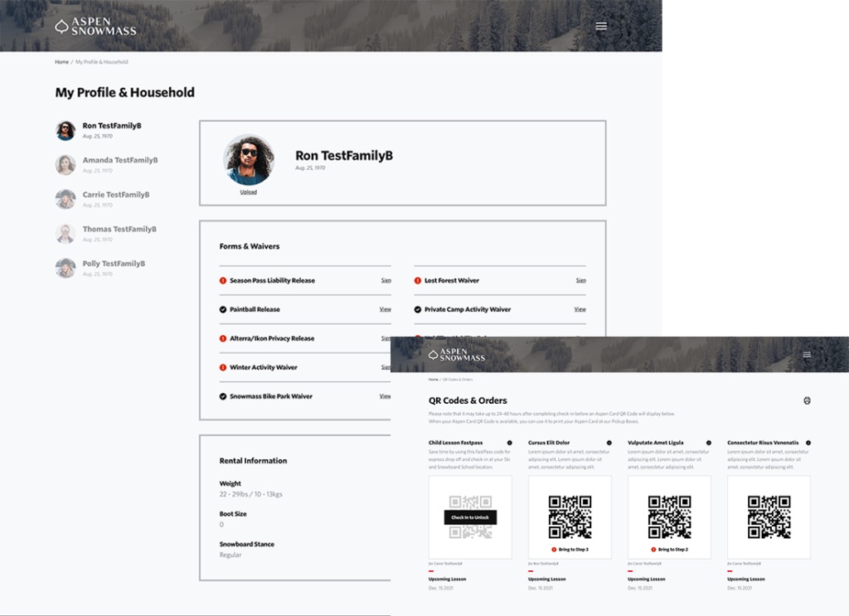Click the info icon next to Consectetur Risus Venenatis
Viewport: 849px width, 616px height.
[808, 443]
